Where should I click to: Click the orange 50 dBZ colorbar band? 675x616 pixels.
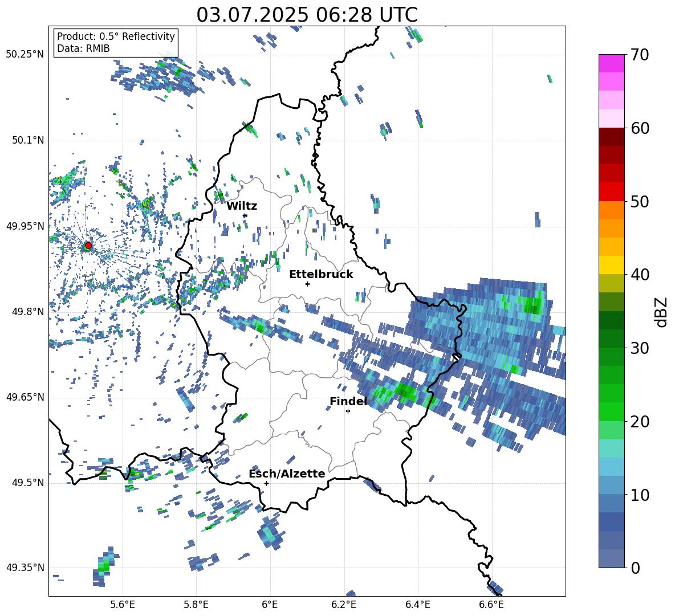(611, 210)
